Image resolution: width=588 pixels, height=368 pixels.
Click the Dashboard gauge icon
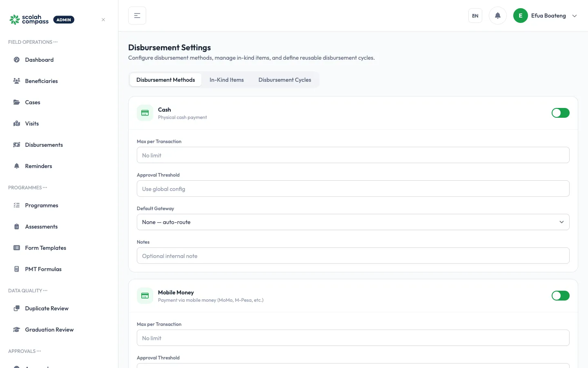click(17, 60)
